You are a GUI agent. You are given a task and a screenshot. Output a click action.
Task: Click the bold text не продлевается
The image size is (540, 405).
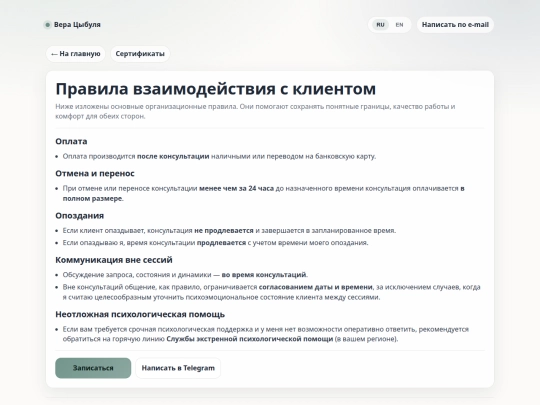pyautogui.click(x=224, y=230)
